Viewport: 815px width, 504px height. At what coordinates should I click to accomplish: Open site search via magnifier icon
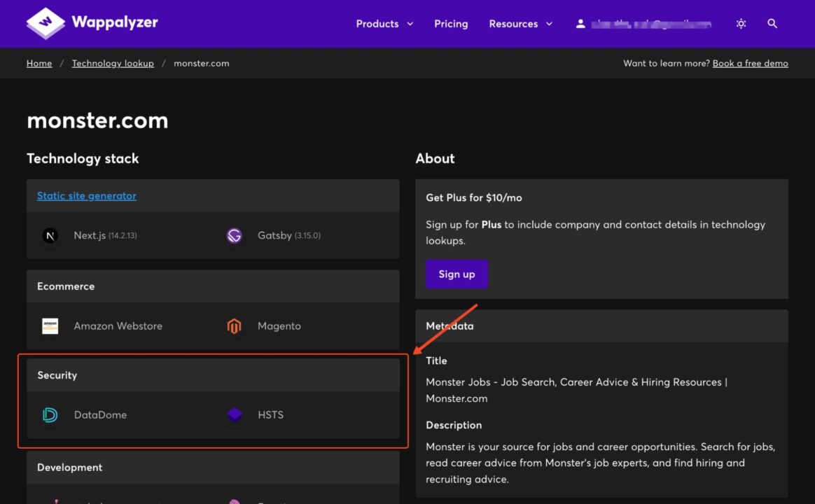[772, 23]
